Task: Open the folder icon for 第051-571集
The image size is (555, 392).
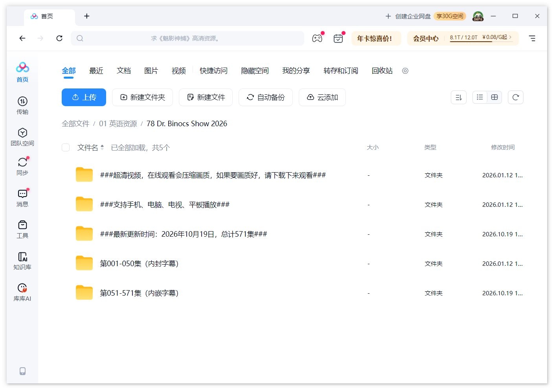Action: click(84, 293)
